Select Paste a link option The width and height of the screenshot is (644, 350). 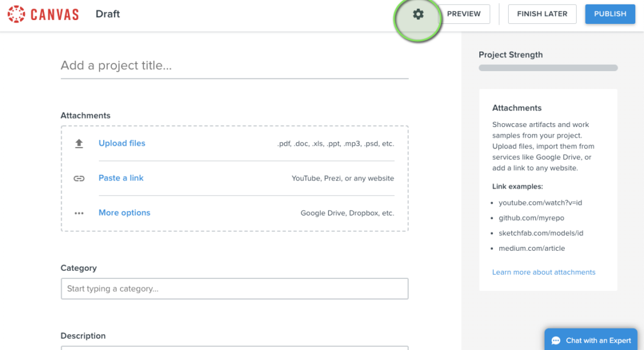pos(121,178)
